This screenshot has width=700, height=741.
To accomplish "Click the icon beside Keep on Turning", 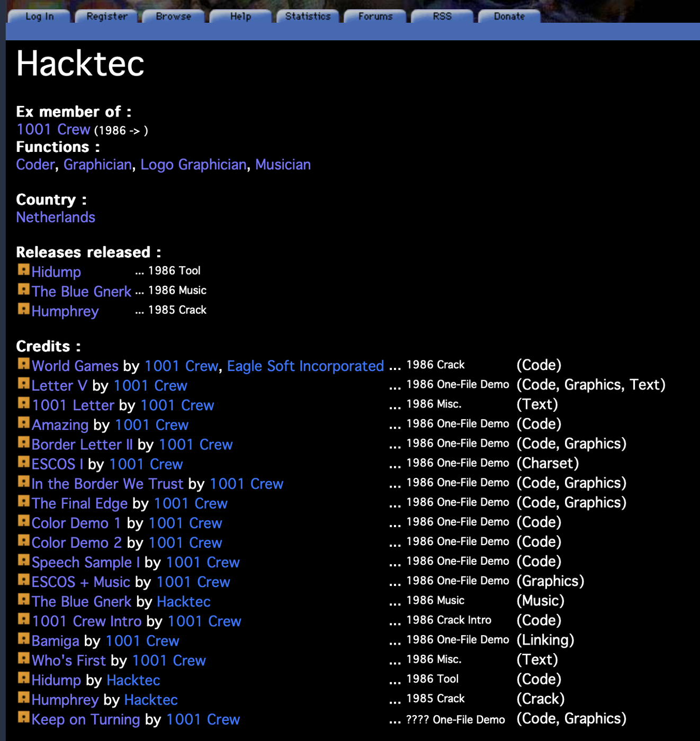I will (23, 717).
